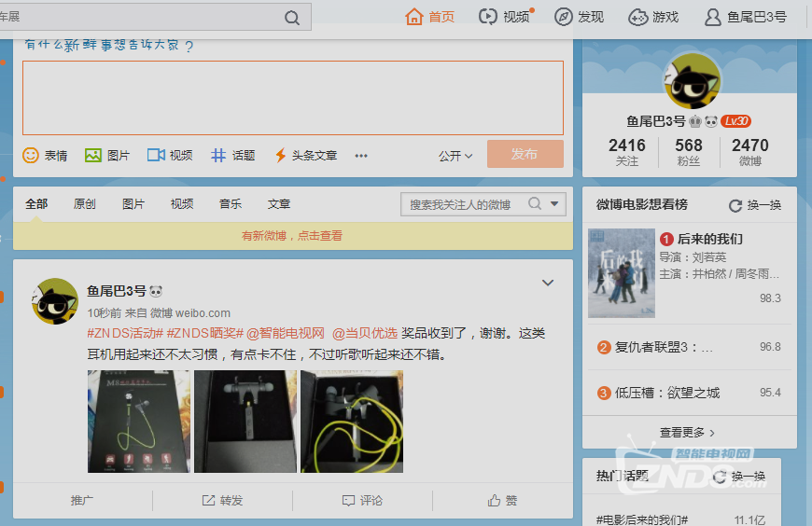Open @当贝优选 mention link

tap(365, 333)
